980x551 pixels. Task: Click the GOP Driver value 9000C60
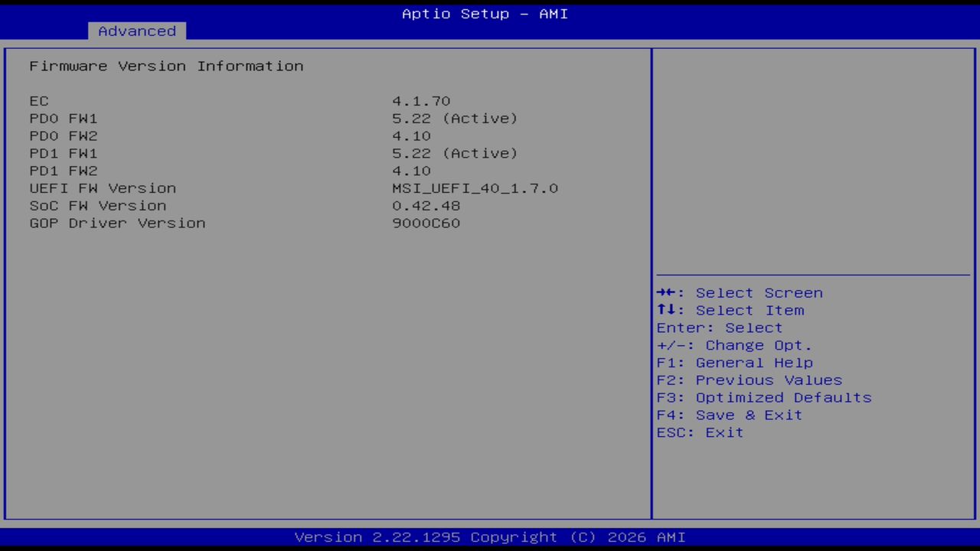click(x=426, y=223)
